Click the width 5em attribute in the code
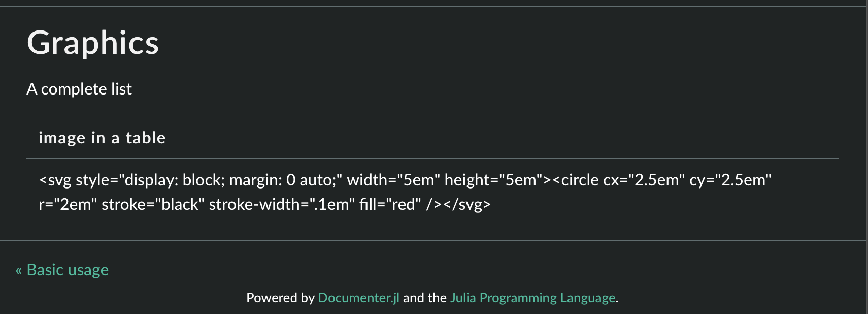The height and width of the screenshot is (314, 868). pyautogui.click(x=393, y=179)
